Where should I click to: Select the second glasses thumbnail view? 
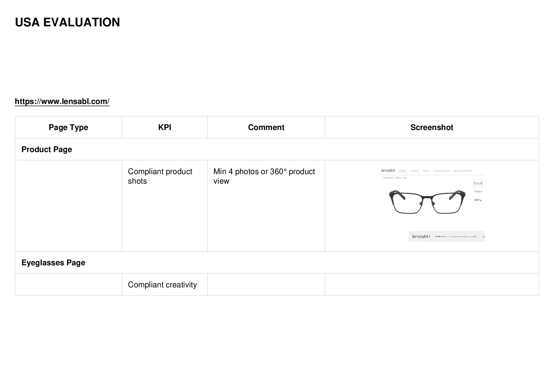478,192
